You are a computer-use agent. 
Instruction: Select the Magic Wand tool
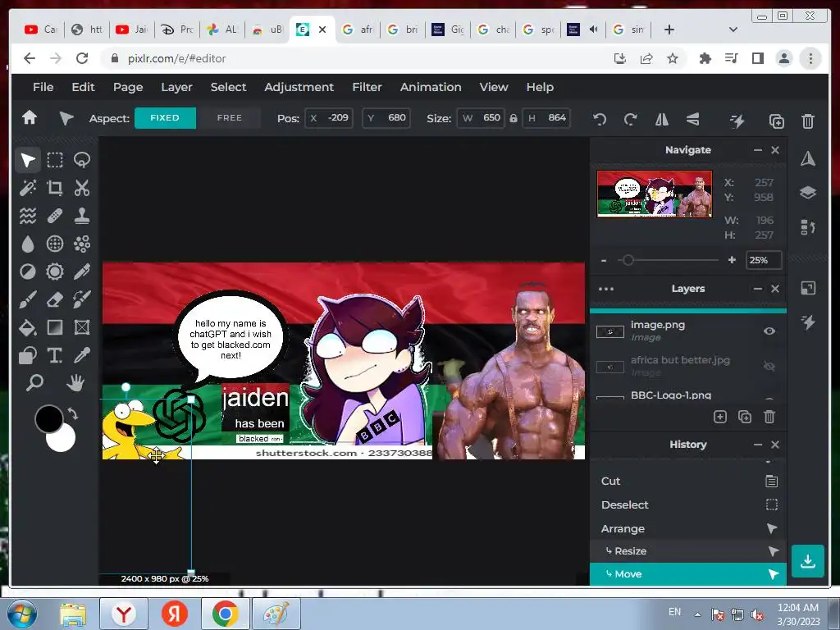pyautogui.click(x=27, y=188)
